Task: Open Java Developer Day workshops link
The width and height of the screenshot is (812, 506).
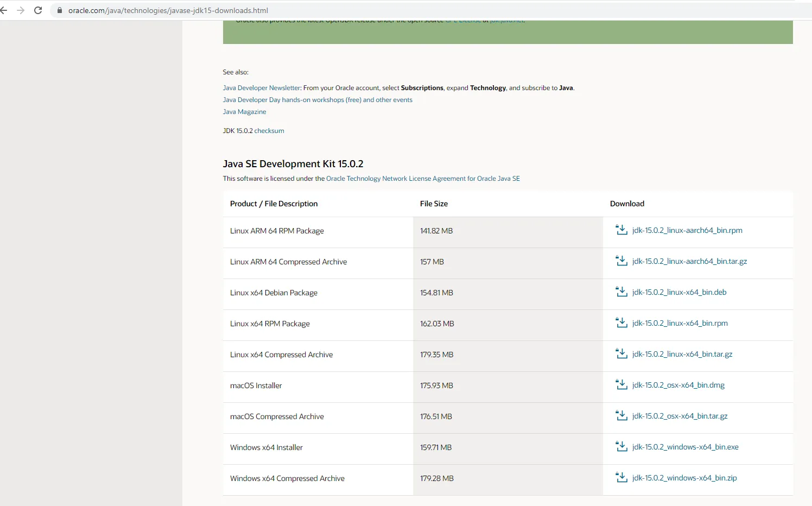Action: [318, 100]
